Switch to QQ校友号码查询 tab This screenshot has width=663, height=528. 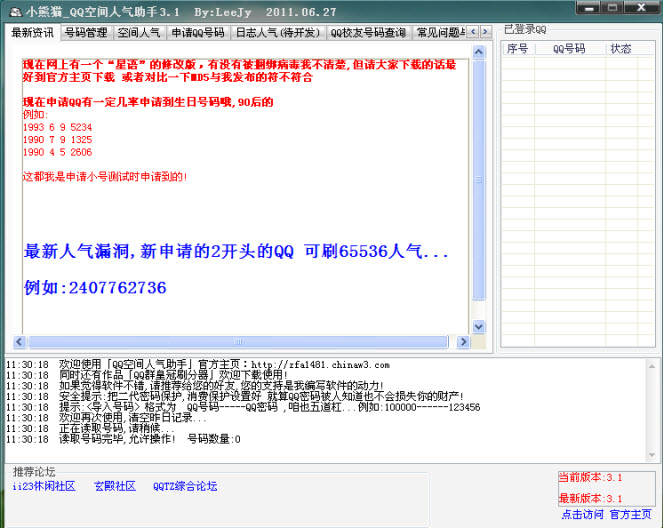pyautogui.click(x=368, y=33)
